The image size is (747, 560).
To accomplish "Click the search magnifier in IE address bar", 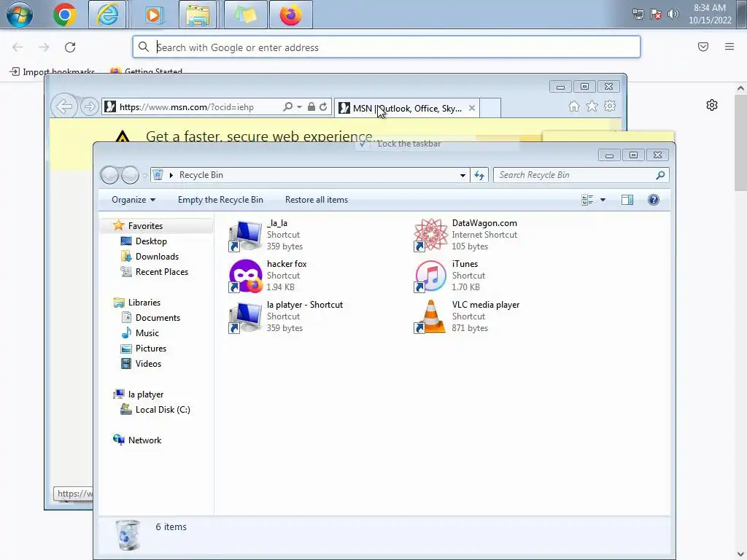I will tap(287, 106).
